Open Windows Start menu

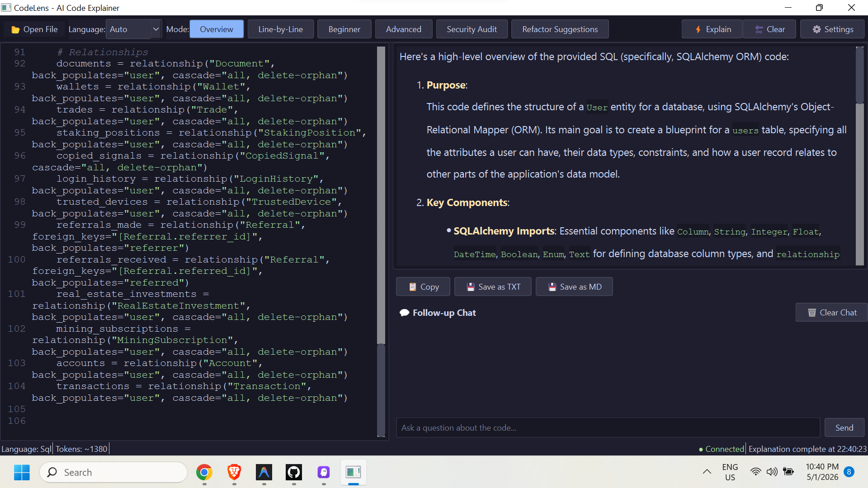tap(22, 472)
